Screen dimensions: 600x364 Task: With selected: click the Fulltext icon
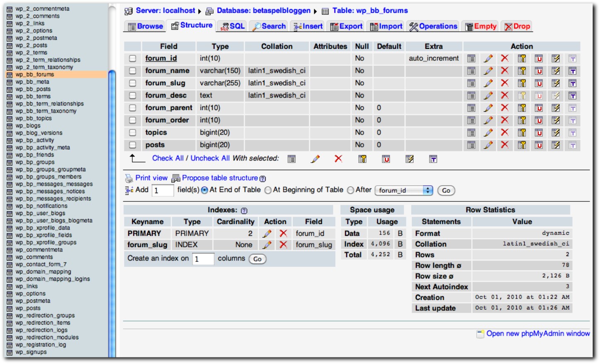[433, 159]
